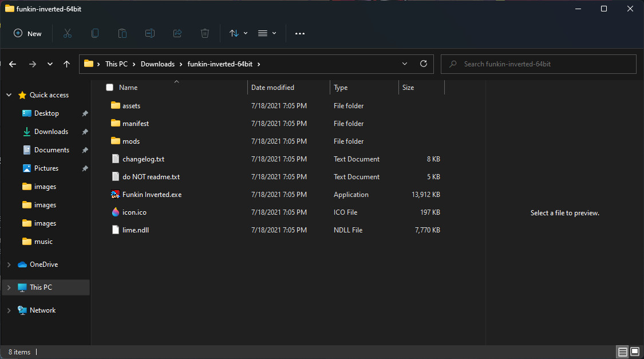Screen dimensions: 644x359
Task: Click the Share icon in toolbar
Action: [177, 33]
